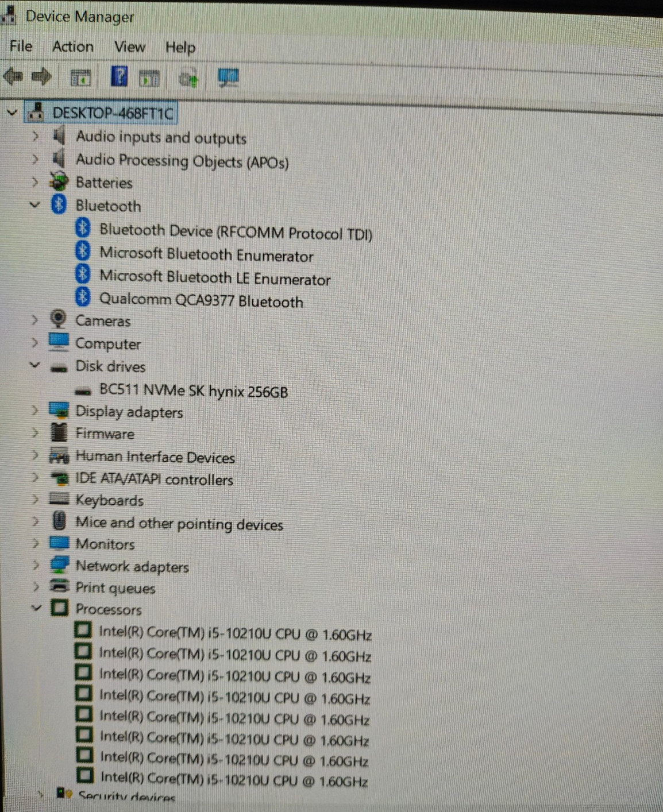
Task: Expand Audio Processing Objects (APOs) category
Action: click(x=35, y=159)
